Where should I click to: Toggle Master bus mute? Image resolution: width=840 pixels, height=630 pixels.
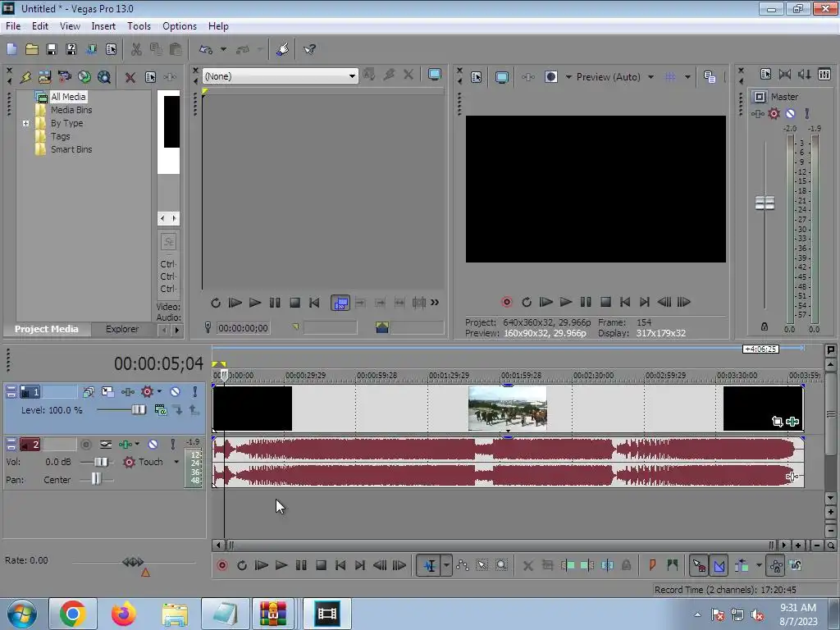point(790,113)
